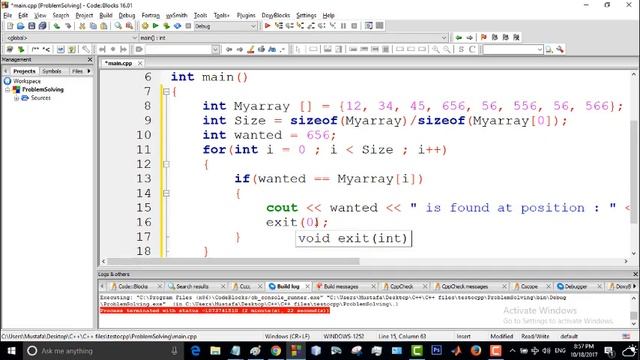Break the debugger with the pause icon
Image resolution: width=640 pixels, height=360 pixels.
point(343,26)
